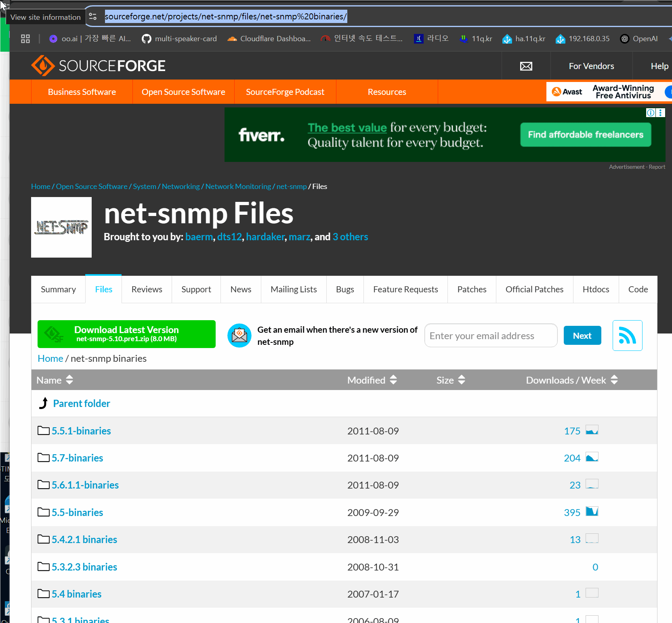Open the ha.11q.kr bookmark
The image size is (672, 623).
click(x=524, y=39)
